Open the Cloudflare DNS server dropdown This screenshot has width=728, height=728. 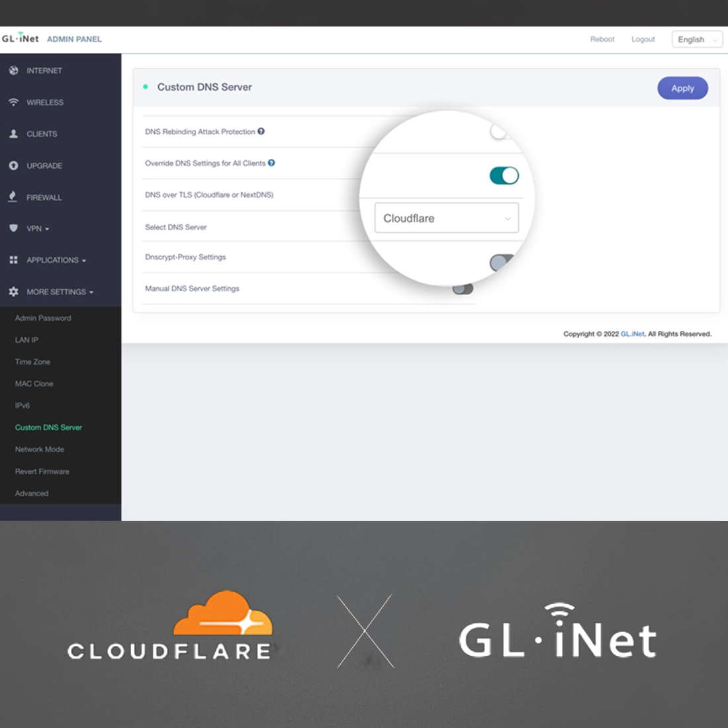[447, 218]
